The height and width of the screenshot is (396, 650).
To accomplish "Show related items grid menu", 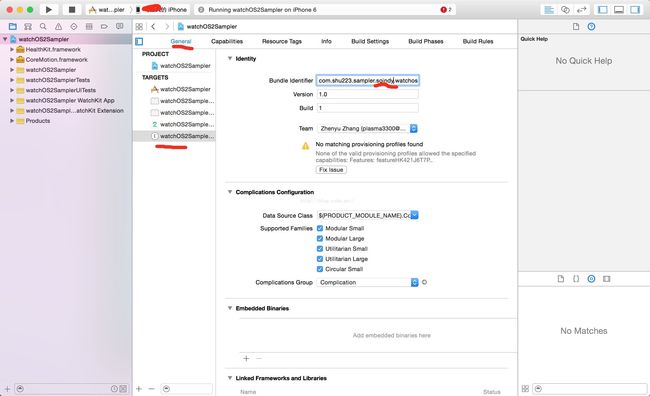I will [x=139, y=27].
